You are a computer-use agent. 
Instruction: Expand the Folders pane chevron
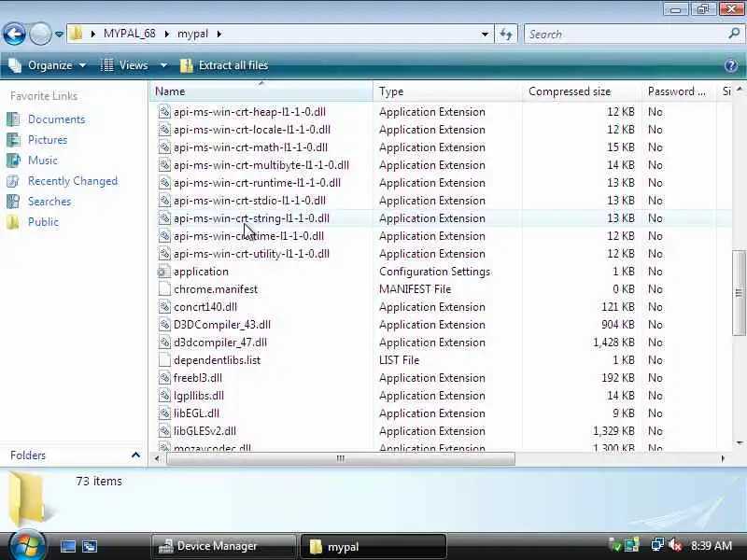point(135,455)
